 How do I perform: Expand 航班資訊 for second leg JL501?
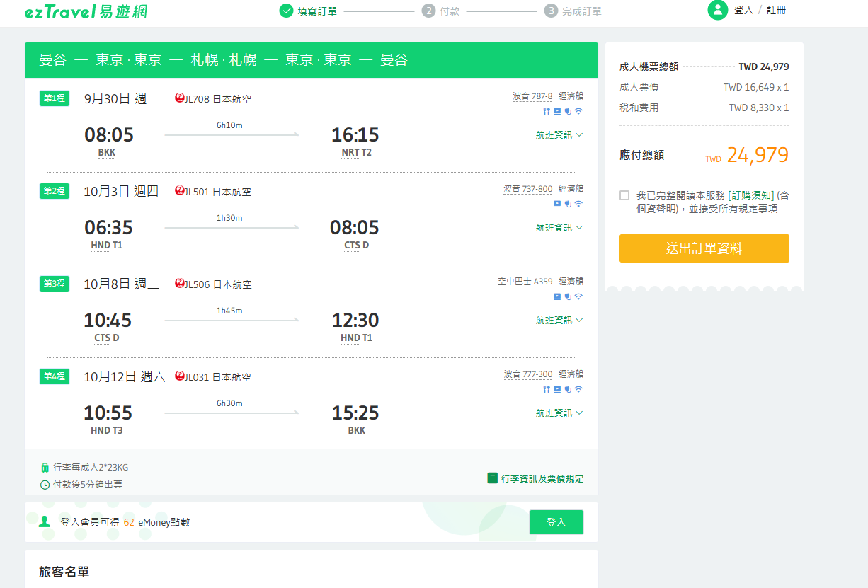click(x=559, y=227)
